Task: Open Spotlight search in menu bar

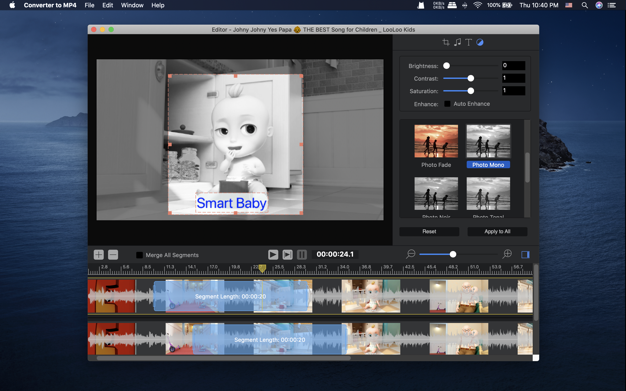Action: 584,5
